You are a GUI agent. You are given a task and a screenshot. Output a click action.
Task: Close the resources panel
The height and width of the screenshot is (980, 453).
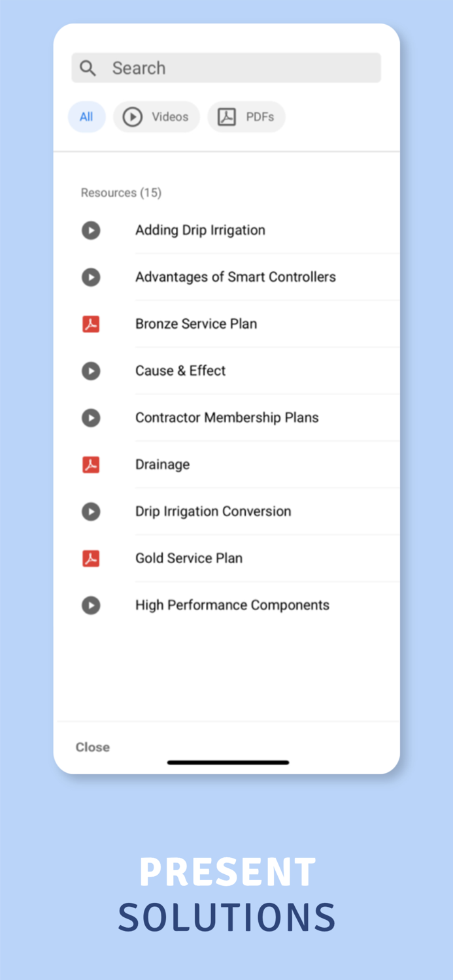point(92,747)
